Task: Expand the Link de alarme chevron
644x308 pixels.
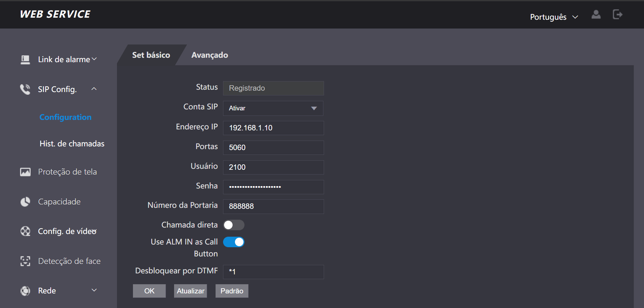Action: (94, 59)
